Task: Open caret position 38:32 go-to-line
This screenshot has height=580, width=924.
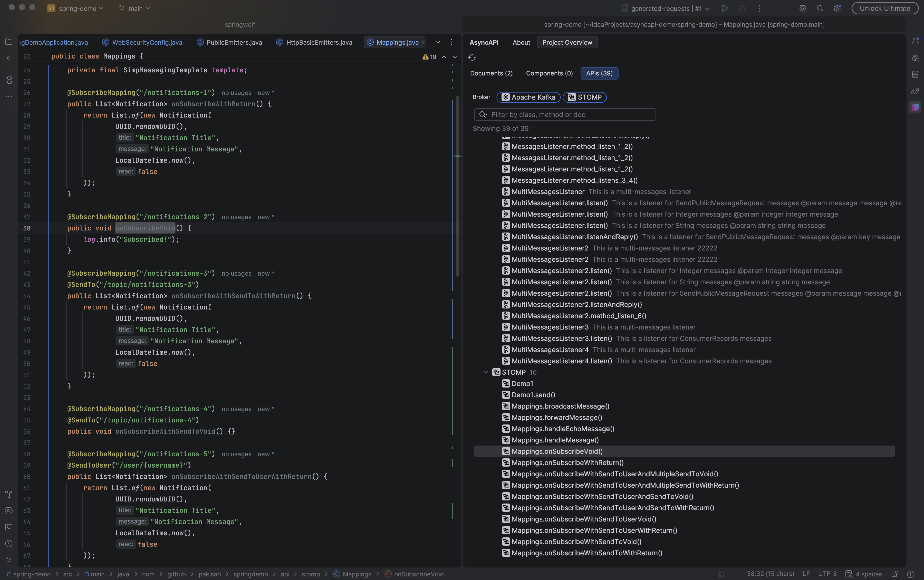Action: tap(770, 574)
